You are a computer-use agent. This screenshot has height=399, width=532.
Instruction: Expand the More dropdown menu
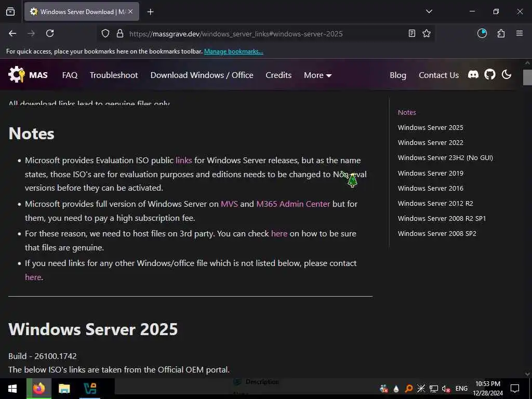[317, 75]
